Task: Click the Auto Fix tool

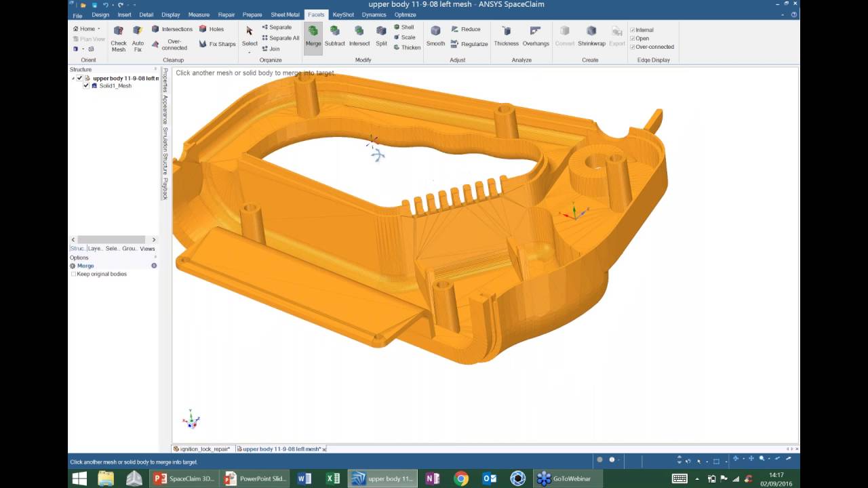Action: click(138, 39)
